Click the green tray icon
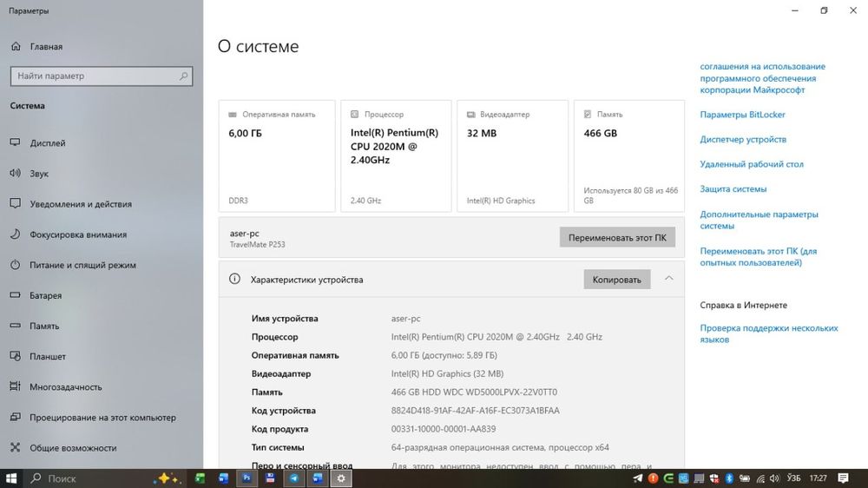This screenshot has width=868, height=488. (668, 478)
